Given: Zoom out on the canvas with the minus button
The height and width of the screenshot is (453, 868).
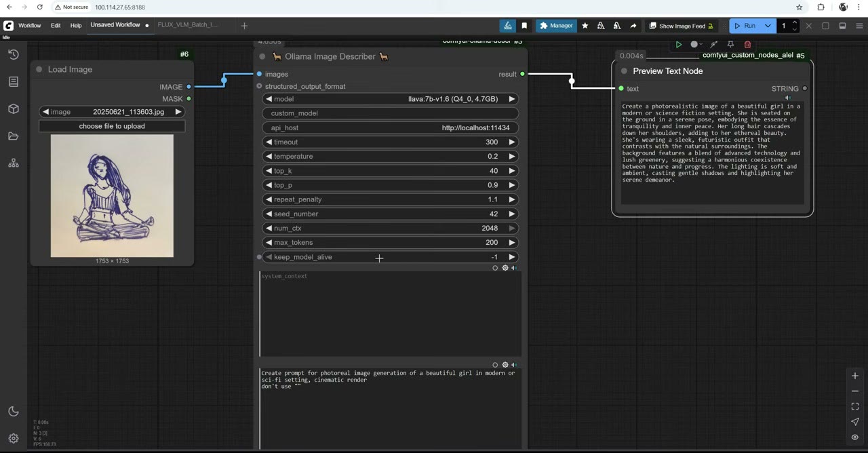Looking at the screenshot, I should (x=855, y=391).
